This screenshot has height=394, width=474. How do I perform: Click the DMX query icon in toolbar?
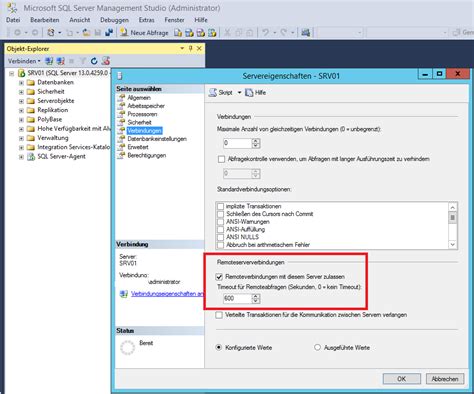(201, 33)
